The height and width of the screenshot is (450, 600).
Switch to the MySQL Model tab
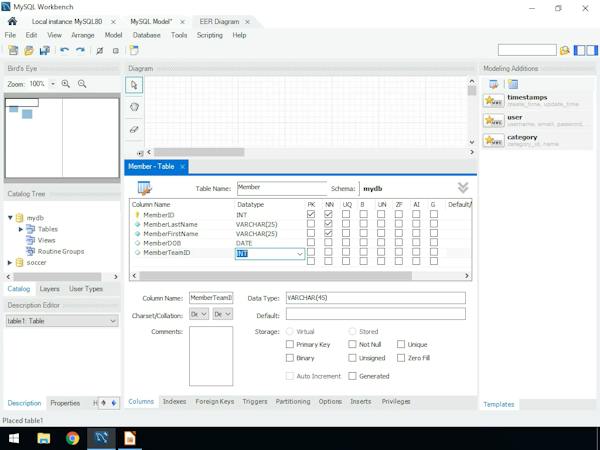(152, 22)
